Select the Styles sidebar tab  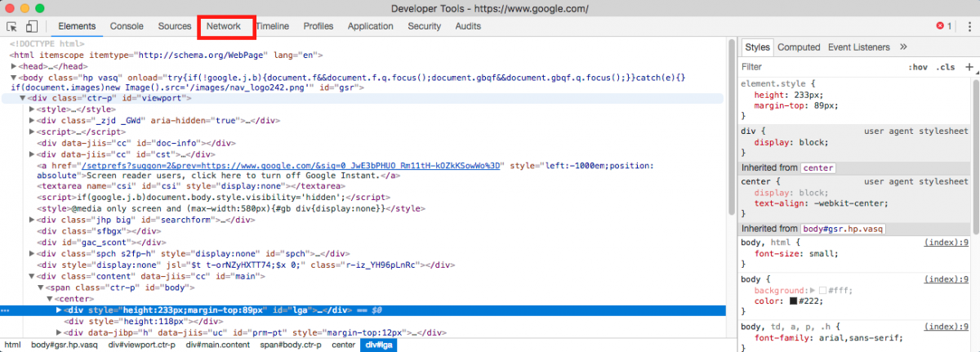757,47
